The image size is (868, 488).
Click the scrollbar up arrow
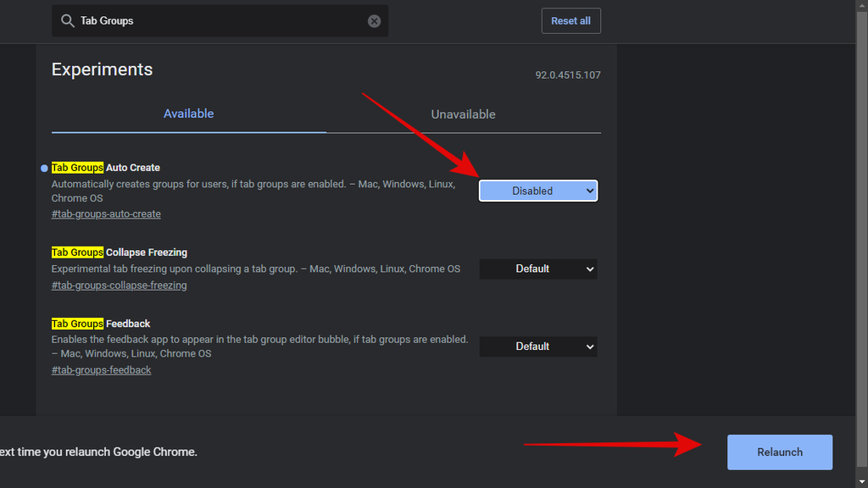pos(862,4)
